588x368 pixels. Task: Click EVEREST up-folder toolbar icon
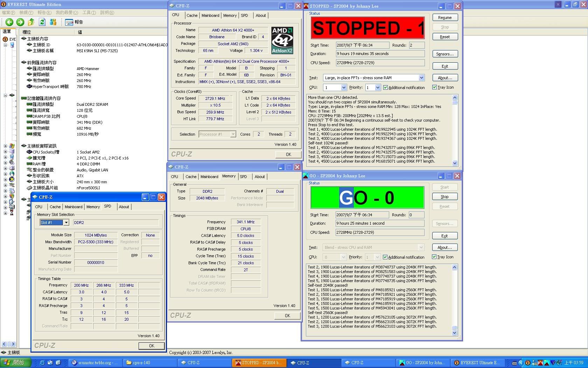[x=31, y=22]
